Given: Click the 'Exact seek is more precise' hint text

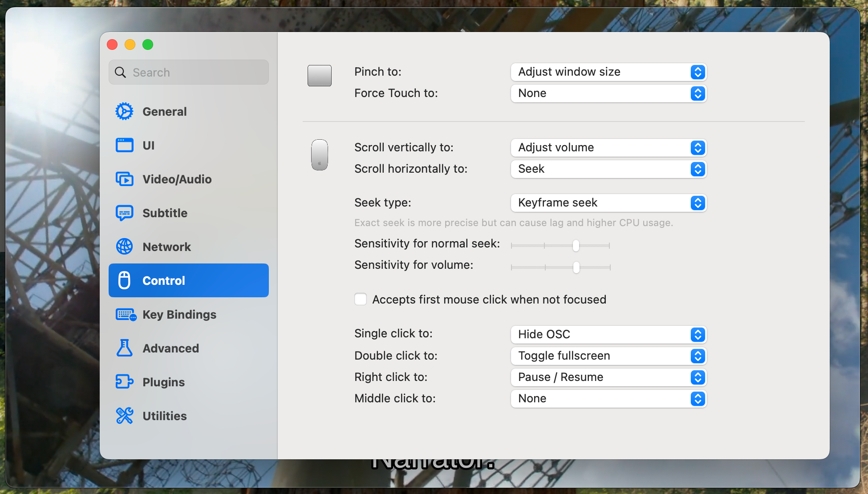Looking at the screenshot, I should (x=514, y=223).
